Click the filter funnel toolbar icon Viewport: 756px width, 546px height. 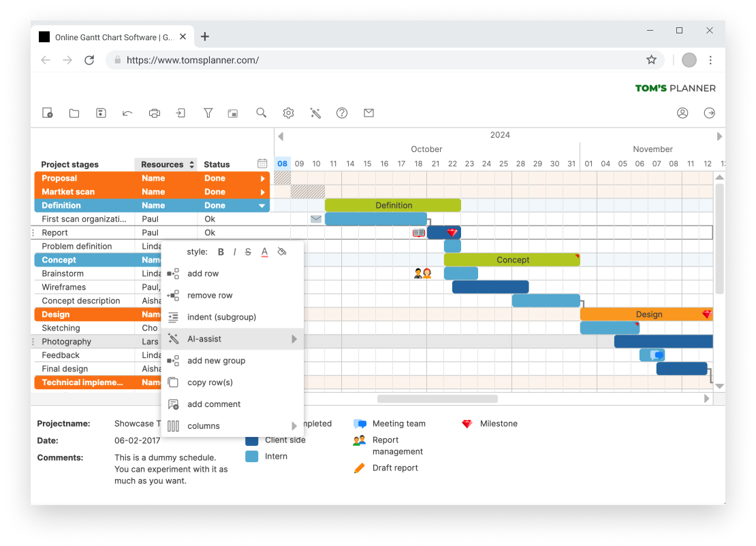(207, 112)
